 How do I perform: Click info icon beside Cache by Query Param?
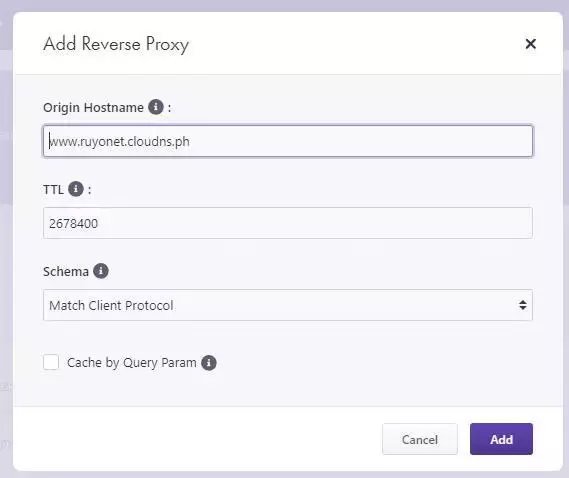pos(209,363)
